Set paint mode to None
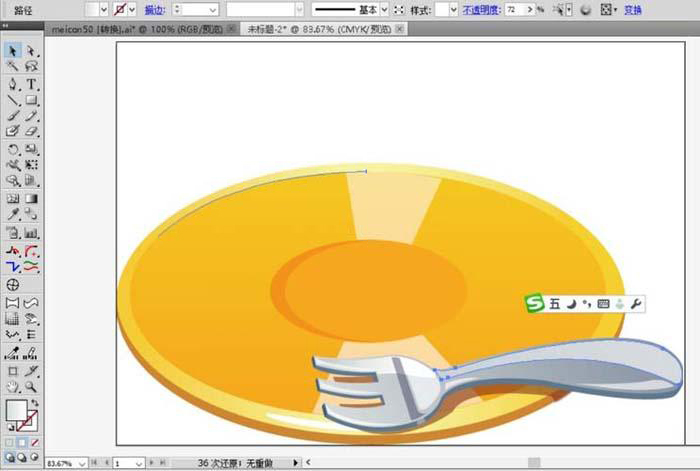700x471 pixels. click(x=34, y=442)
